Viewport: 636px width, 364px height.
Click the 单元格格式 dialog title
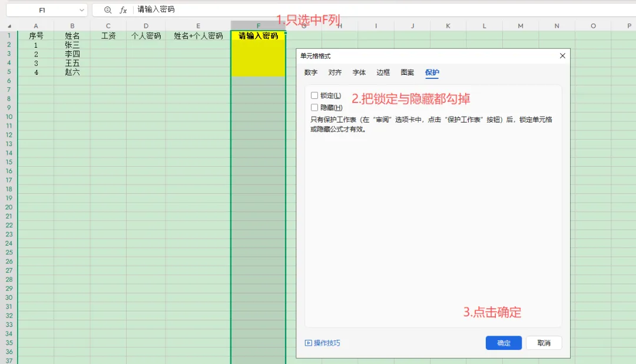(x=315, y=56)
